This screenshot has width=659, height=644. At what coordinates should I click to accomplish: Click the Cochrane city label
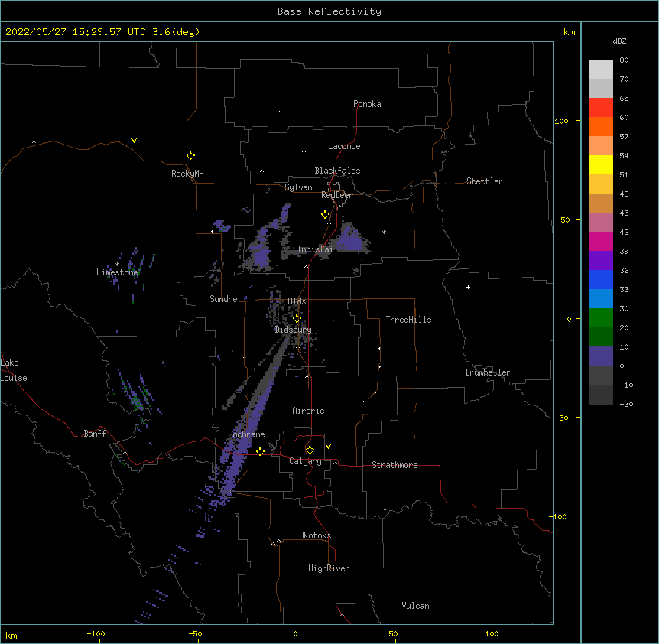(246, 434)
